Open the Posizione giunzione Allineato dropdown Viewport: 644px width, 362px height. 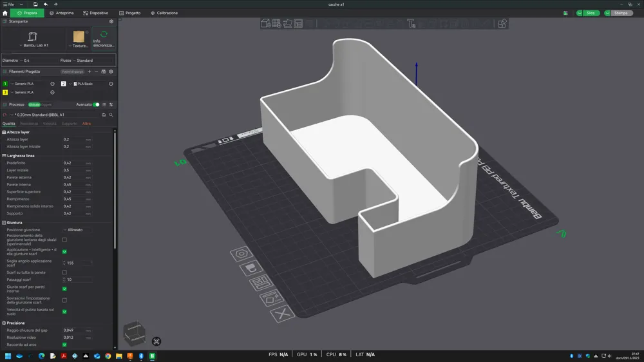77,230
